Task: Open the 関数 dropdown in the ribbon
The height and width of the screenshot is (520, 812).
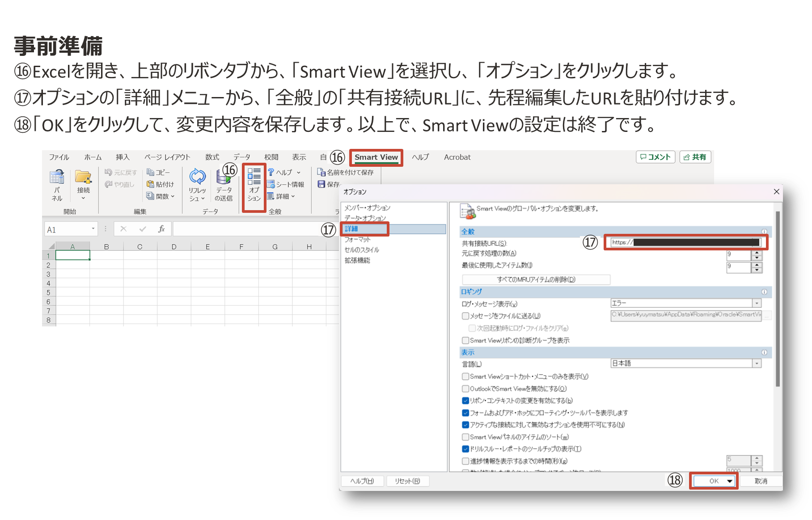Action: point(173,196)
